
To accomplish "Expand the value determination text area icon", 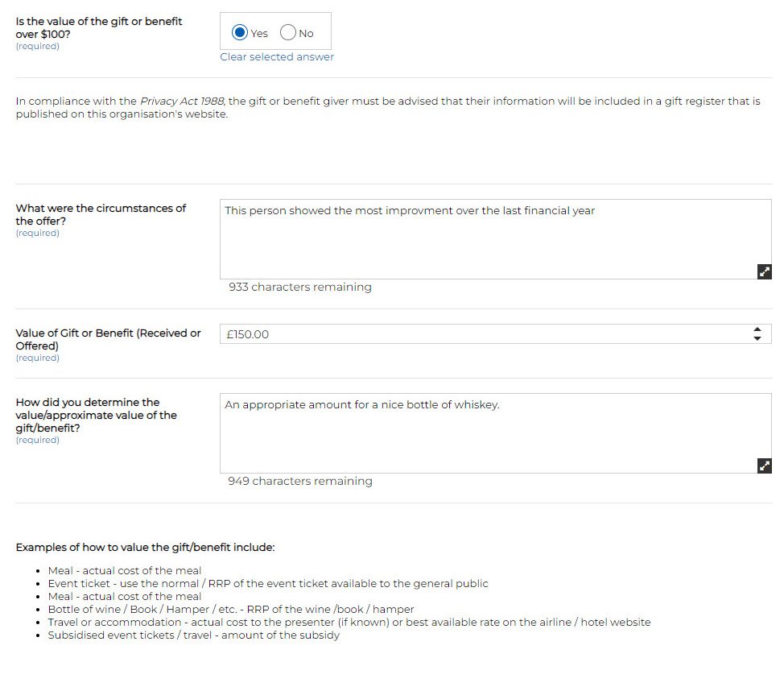I will tap(765, 466).
